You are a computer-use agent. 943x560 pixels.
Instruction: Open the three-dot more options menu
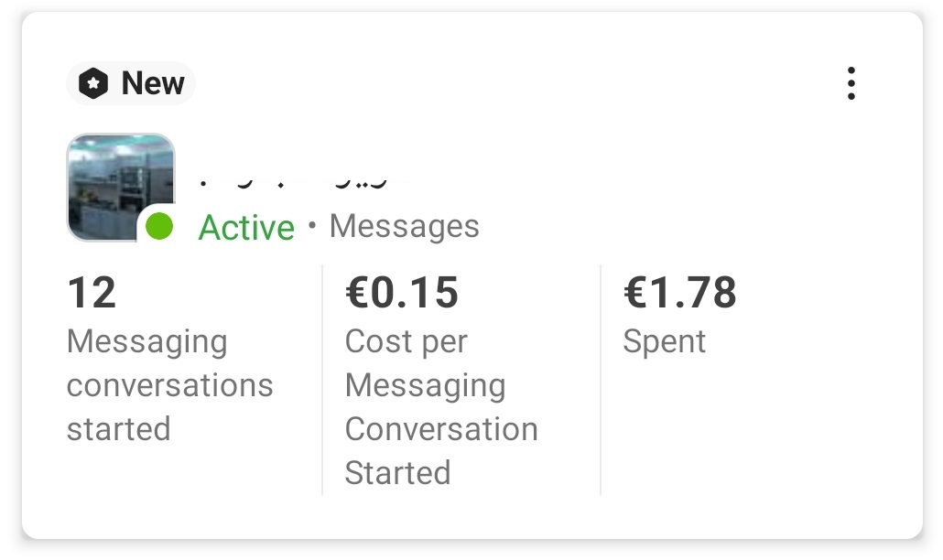coord(851,83)
